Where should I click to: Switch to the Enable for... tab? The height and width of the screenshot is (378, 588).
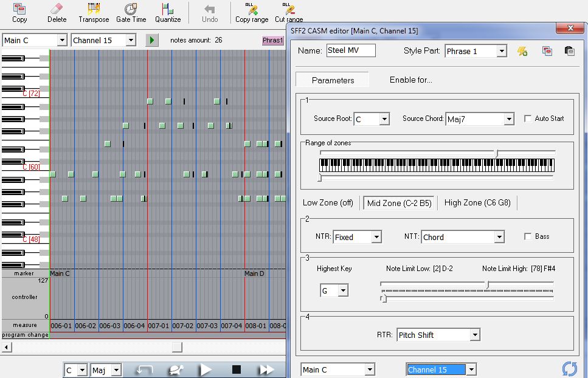click(x=411, y=80)
